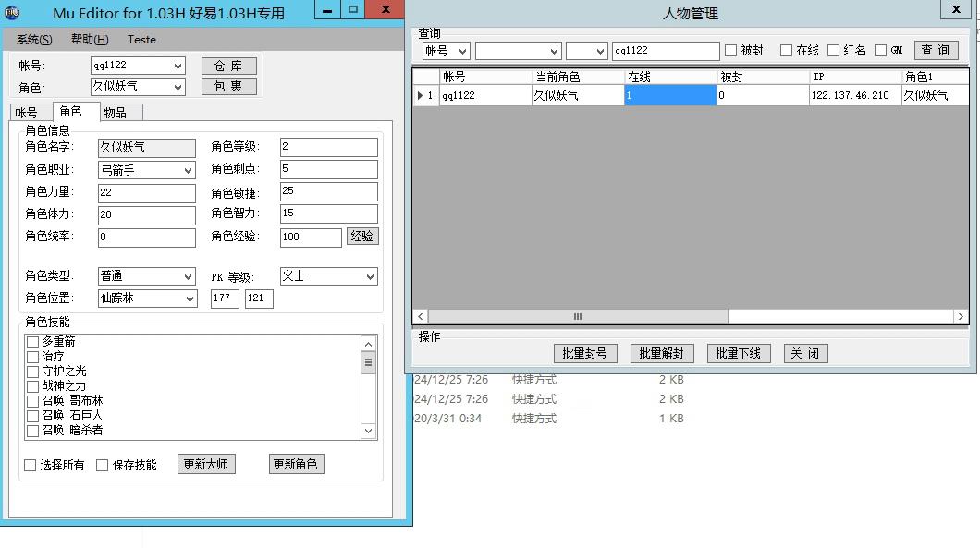The image size is (980, 548).
Task: Toggle the 选择所有 checkbox
Action: click(30, 465)
